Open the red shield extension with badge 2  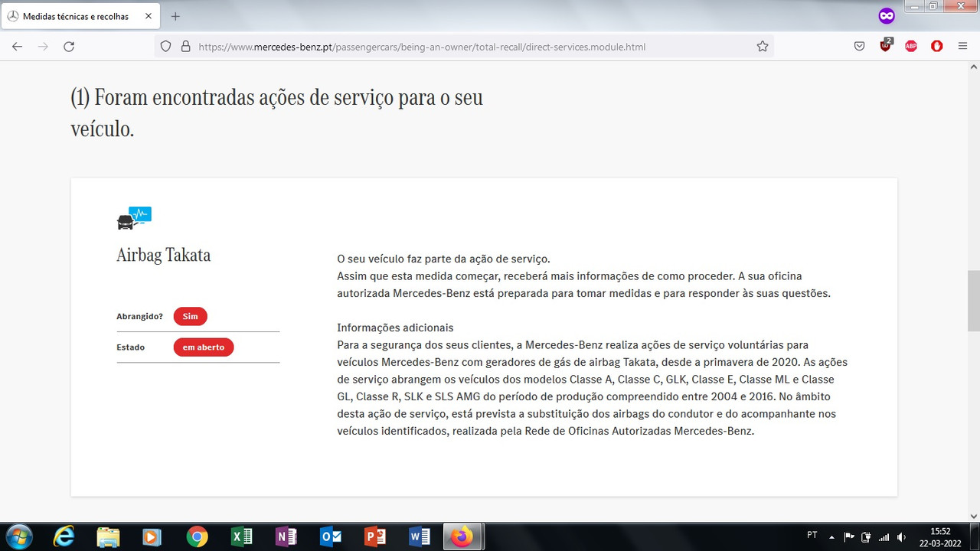coord(886,45)
